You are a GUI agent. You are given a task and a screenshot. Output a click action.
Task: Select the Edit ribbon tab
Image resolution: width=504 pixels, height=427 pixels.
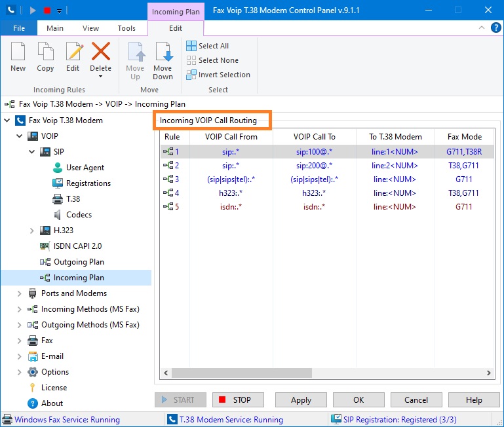point(176,28)
